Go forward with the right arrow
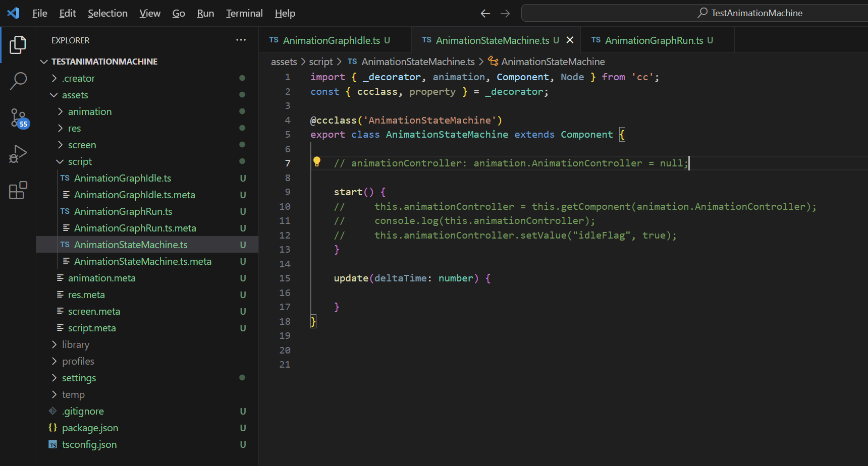 click(x=505, y=14)
